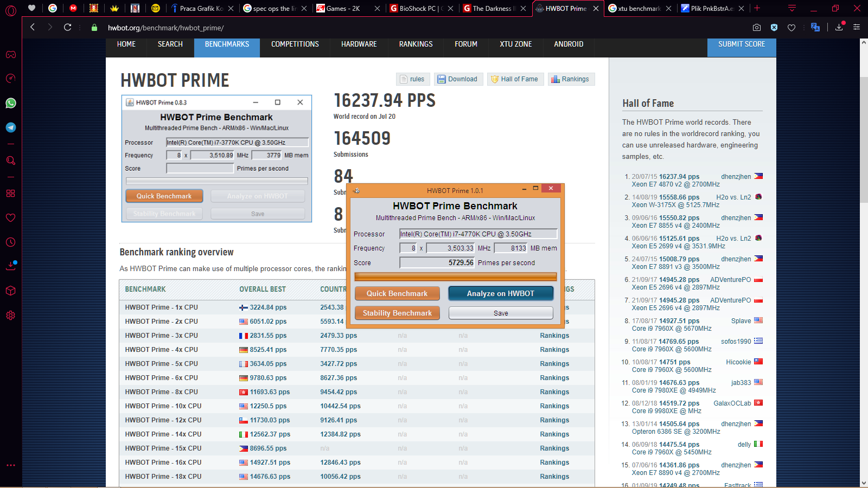Click the sidebar three-dots more button
The image size is (868, 488).
11,465
